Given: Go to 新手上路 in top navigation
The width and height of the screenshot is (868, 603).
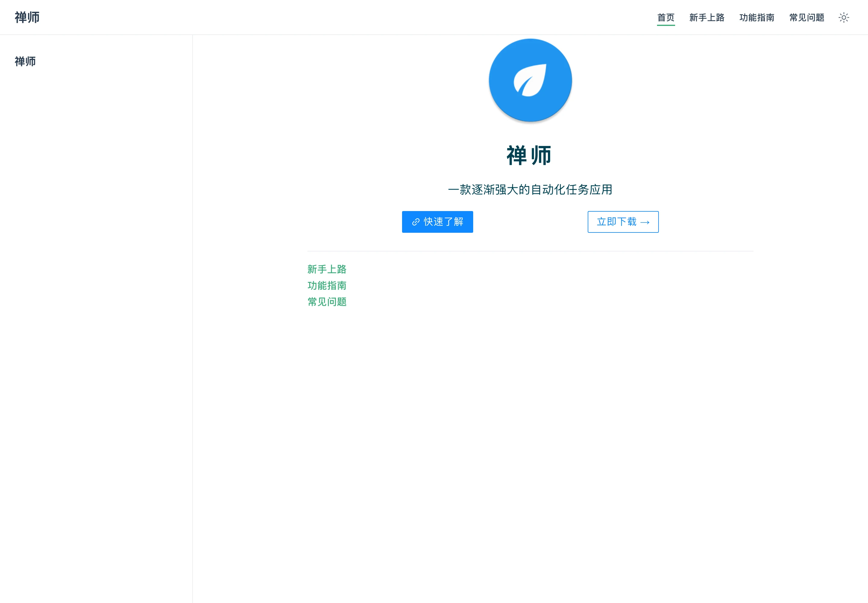Looking at the screenshot, I should (x=707, y=17).
